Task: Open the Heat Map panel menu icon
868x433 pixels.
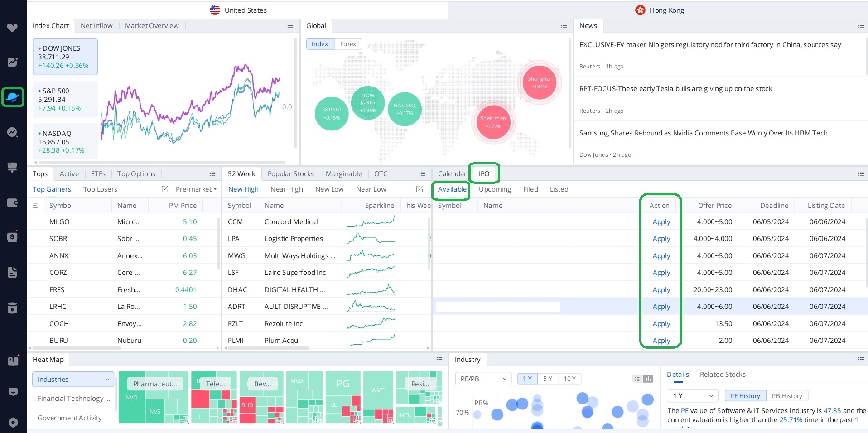Action: click(x=439, y=360)
